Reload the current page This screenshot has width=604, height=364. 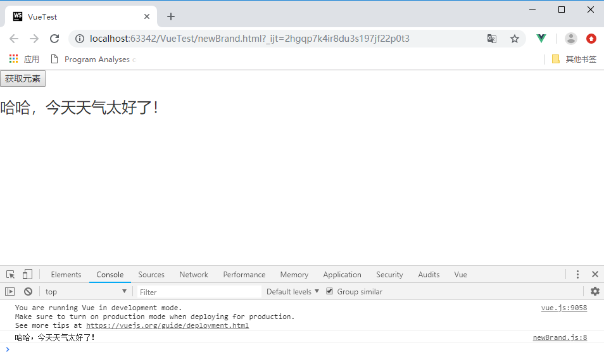click(54, 39)
